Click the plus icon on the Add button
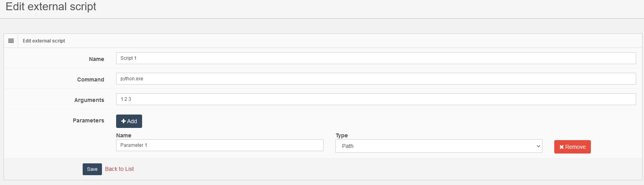This screenshot has width=644, height=185. (x=124, y=121)
